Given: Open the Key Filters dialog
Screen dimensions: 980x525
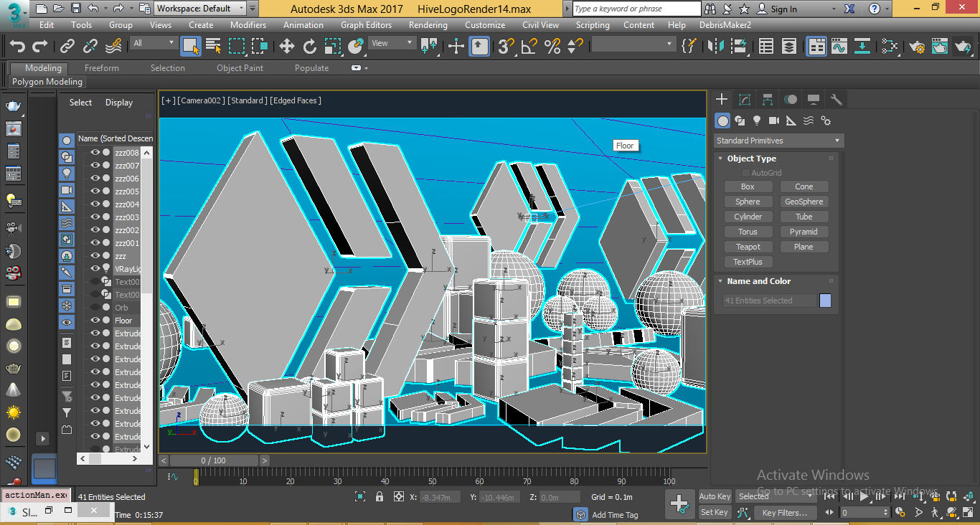Looking at the screenshot, I should click(x=785, y=513).
